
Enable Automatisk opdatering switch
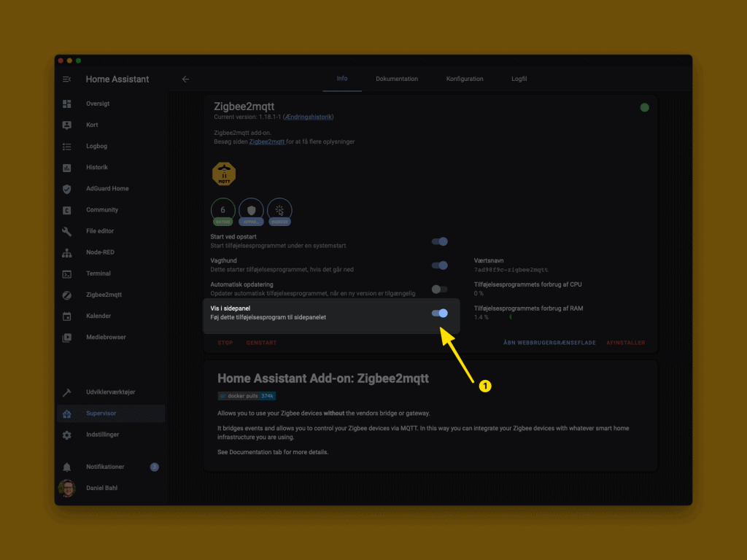(x=439, y=289)
